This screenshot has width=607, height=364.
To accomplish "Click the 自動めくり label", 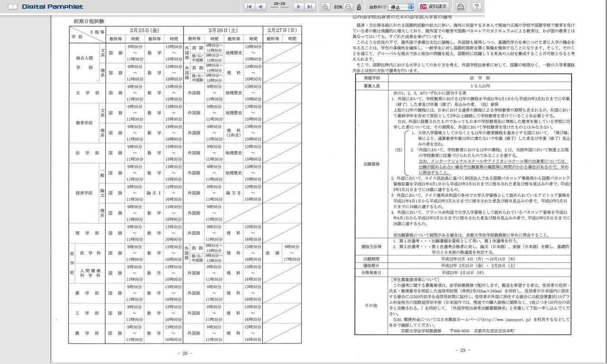I will tap(377, 7).
